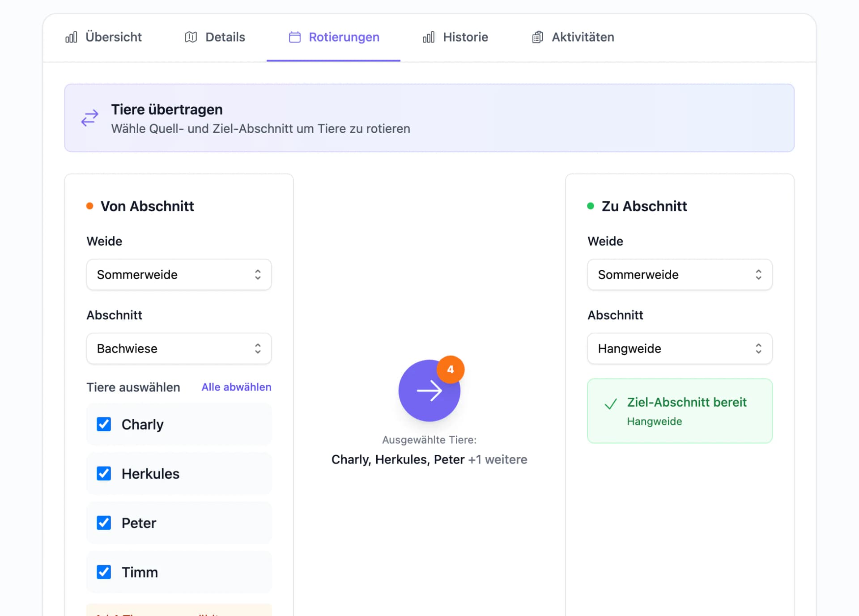Click the Alle abwählen link

[236, 387]
